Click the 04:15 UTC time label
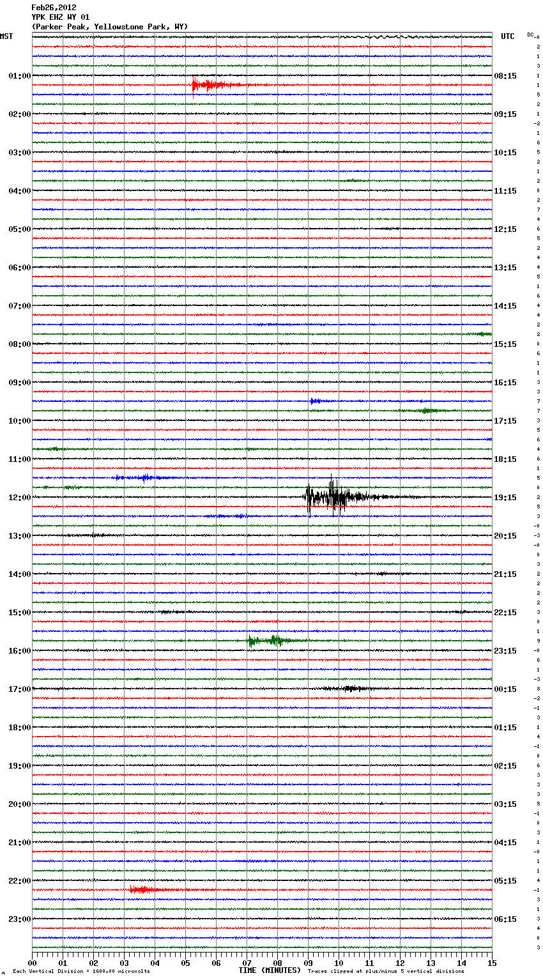The height and width of the screenshot is (980, 543). click(x=505, y=843)
